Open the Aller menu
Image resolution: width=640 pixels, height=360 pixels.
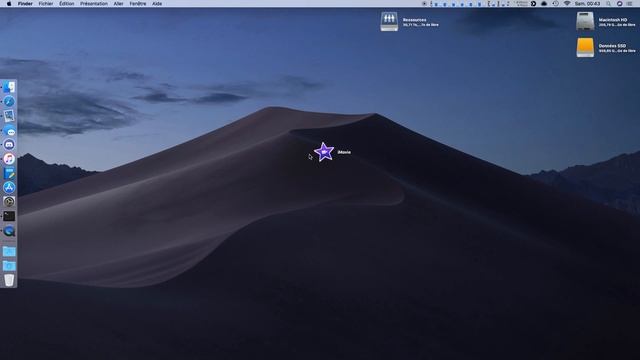click(x=118, y=4)
